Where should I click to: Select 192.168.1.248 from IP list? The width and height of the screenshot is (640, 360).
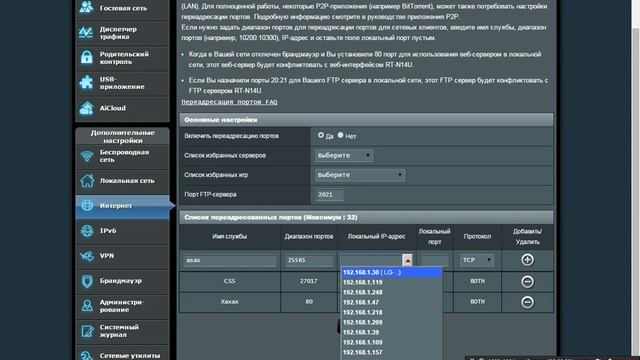tap(391, 292)
